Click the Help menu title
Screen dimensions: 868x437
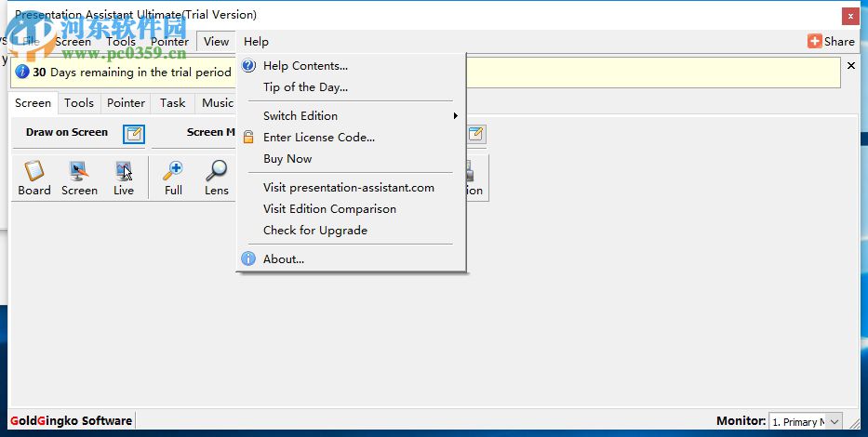[256, 42]
